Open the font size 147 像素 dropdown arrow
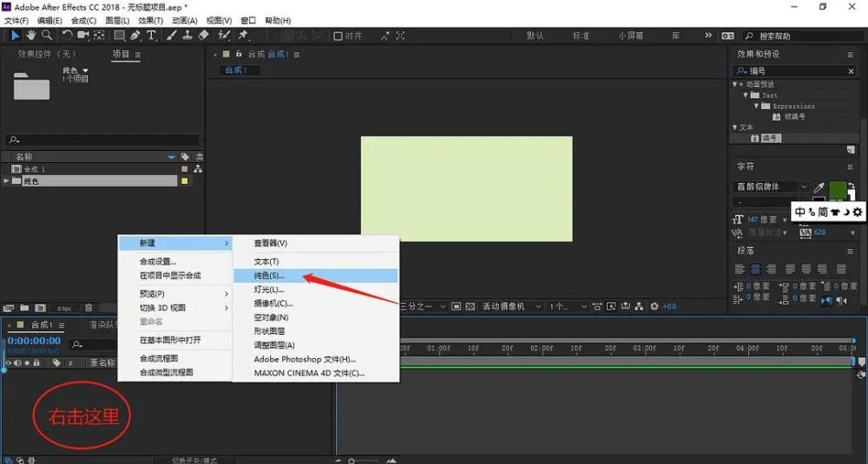868x464 pixels. coord(785,220)
